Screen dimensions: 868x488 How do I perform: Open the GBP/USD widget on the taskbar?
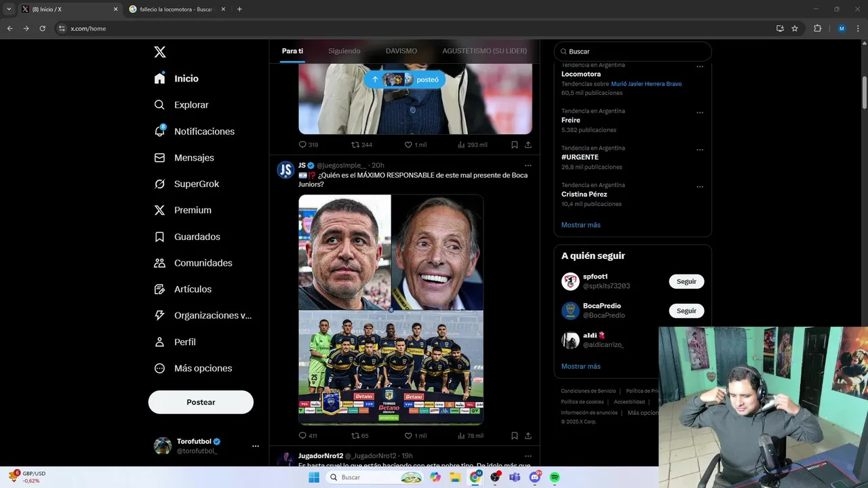(27, 477)
